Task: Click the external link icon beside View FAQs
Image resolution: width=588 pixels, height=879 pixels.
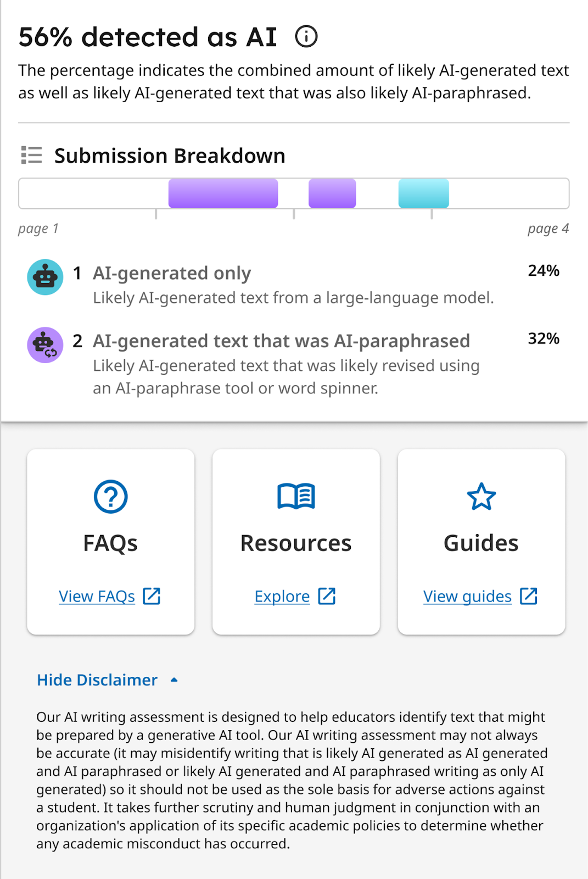Action: point(152,596)
